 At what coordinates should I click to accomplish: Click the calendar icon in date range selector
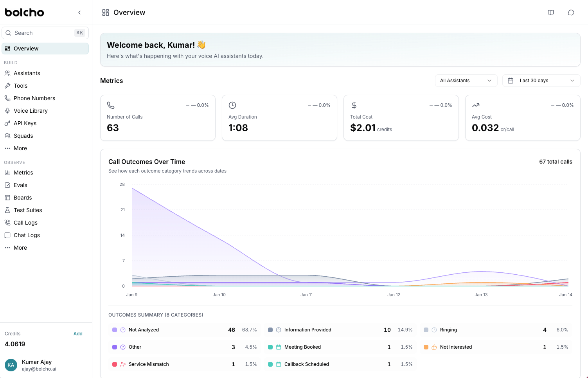point(511,81)
